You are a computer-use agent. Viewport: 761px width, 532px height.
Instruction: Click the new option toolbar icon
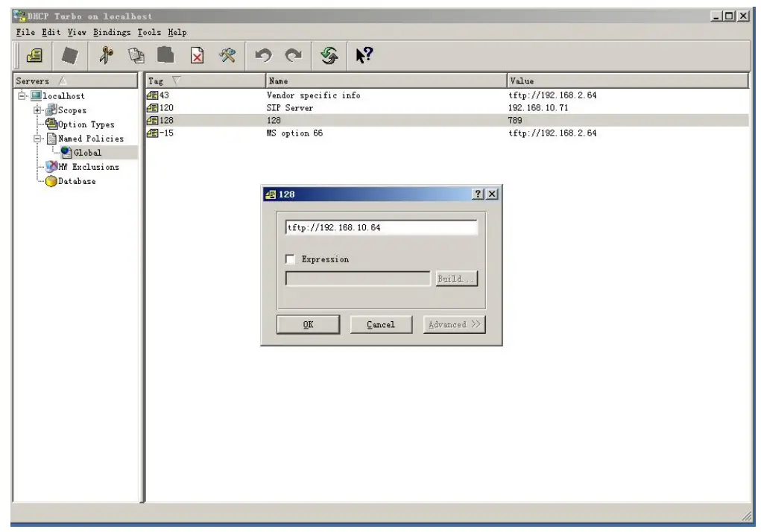(x=35, y=55)
